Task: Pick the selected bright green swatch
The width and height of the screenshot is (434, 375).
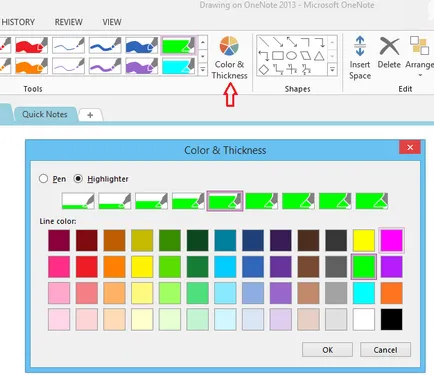Action: click(x=364, y=267)
